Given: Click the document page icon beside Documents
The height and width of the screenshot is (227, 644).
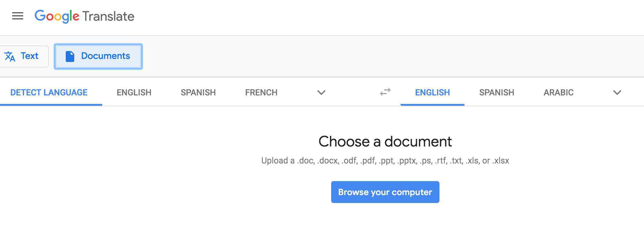Looking at the screenshot, I should (70, 56).
